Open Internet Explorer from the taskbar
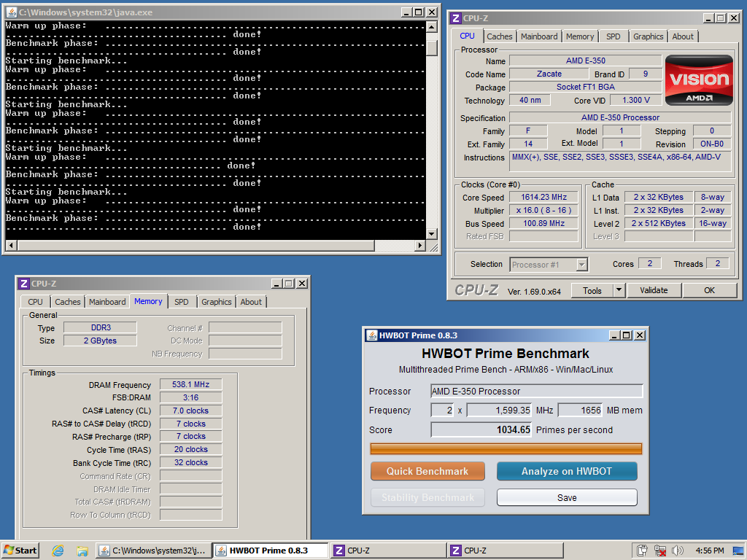Viewport: 747px width, 560px height. coord(58,551)
